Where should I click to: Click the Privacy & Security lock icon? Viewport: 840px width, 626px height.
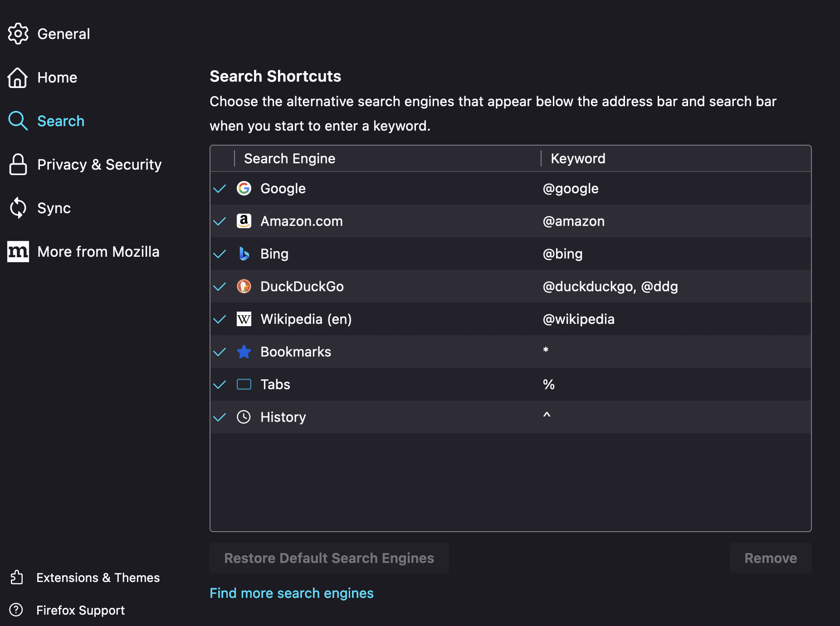[18, 164]
